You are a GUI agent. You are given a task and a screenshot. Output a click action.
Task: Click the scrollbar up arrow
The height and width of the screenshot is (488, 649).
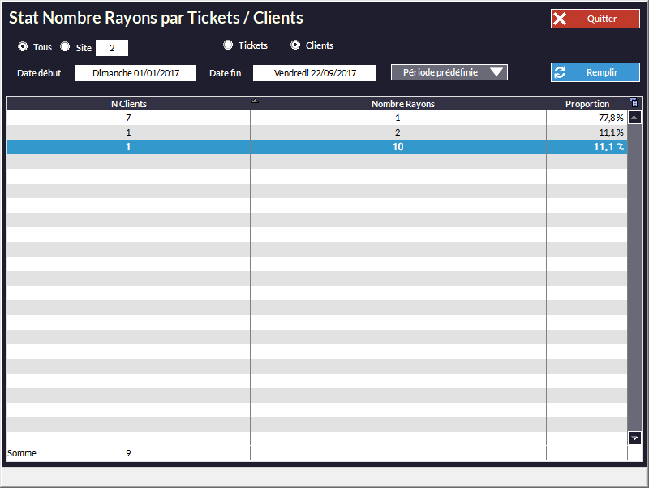pos(634,117)
